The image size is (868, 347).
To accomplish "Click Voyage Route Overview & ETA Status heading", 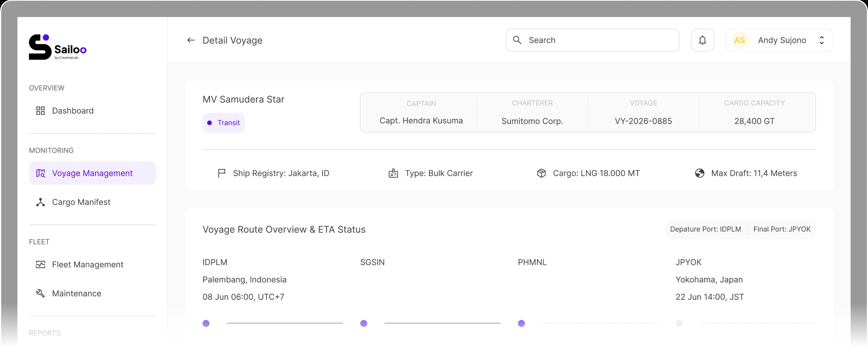I will point(284,230).
